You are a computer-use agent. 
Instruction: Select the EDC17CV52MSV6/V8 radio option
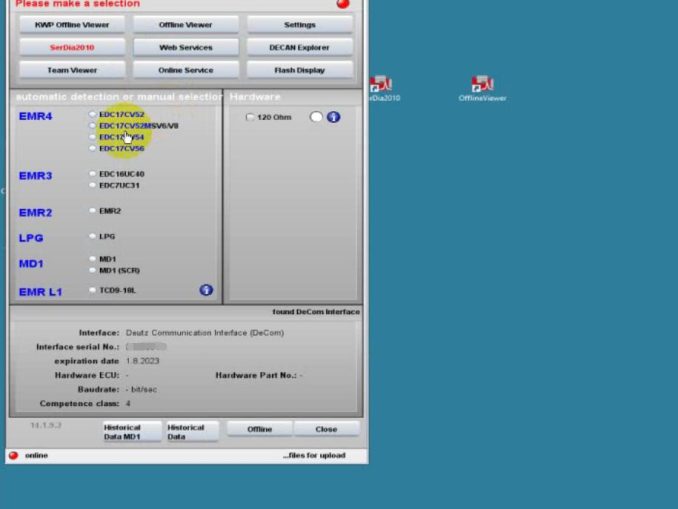click(x=92, y=125)
